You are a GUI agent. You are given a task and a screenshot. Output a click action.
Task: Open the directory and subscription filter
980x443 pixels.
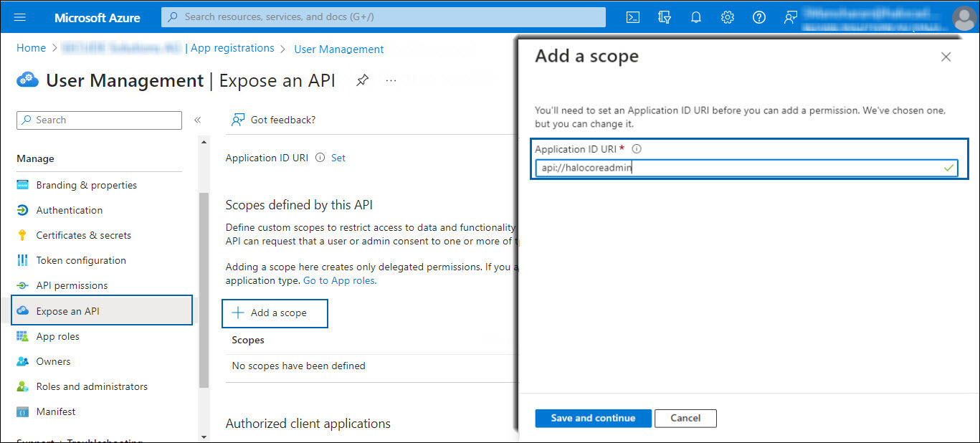(664, 16)
